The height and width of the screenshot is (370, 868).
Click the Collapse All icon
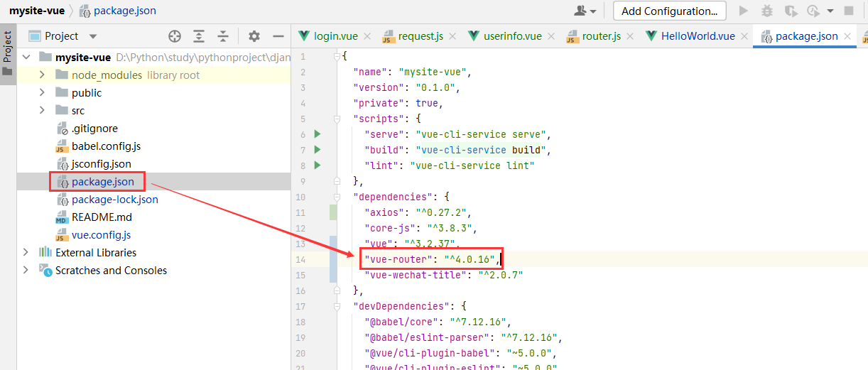tap(223, 36)
